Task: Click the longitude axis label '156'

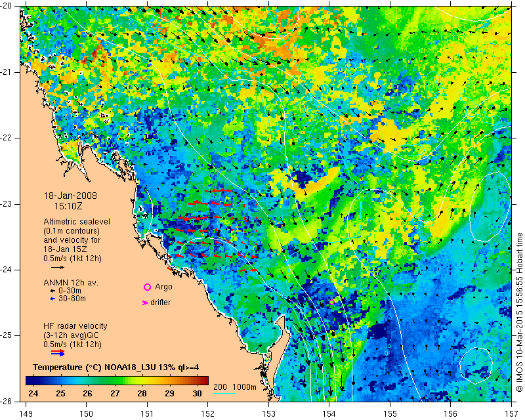Action: (x=450, y=414)
